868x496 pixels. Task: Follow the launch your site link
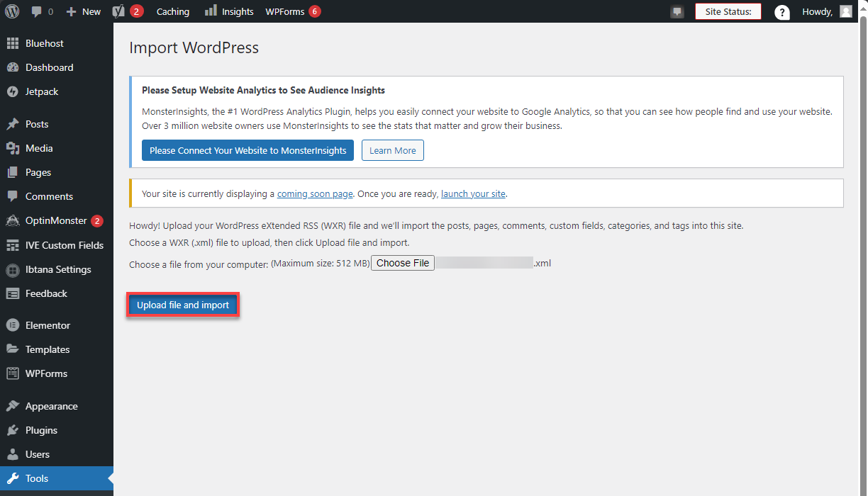click(473, 193)
